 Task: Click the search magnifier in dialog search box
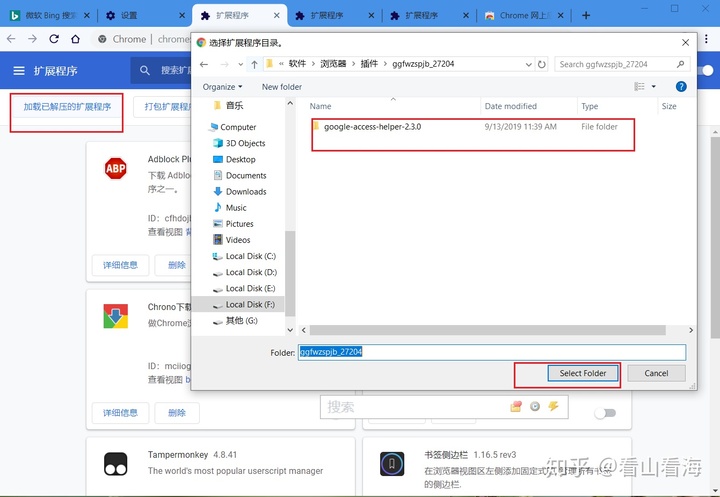point(681,64)
